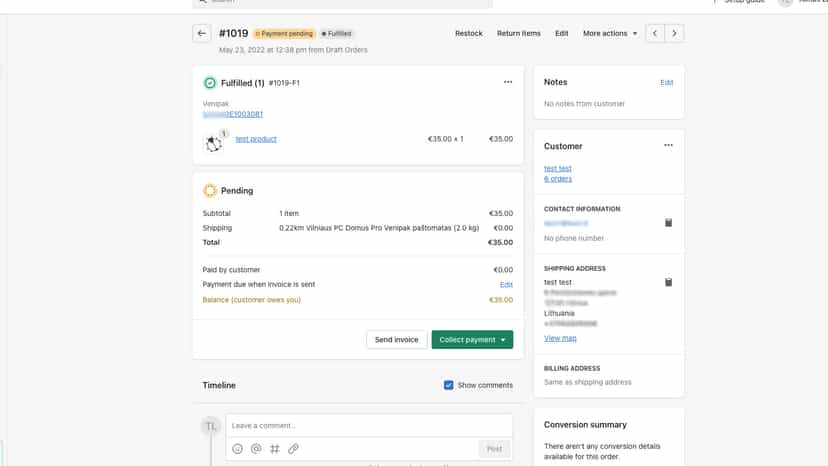Go back using the arrow beside #1019
The height and width of the screenshot is (466, 828).
pos(202,33)
